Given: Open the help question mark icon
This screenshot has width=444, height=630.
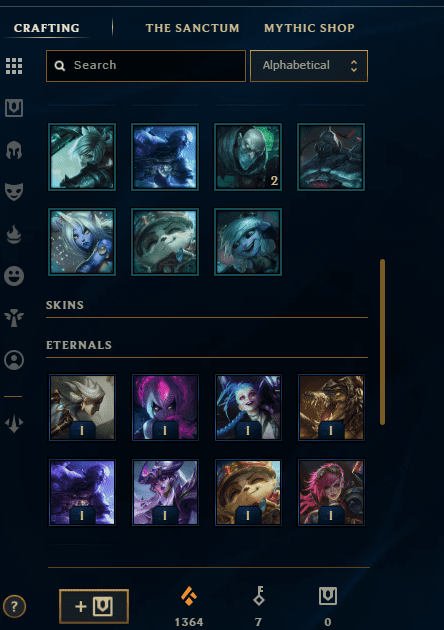Looking at the screenshot, I should click(x=14, y=606).
